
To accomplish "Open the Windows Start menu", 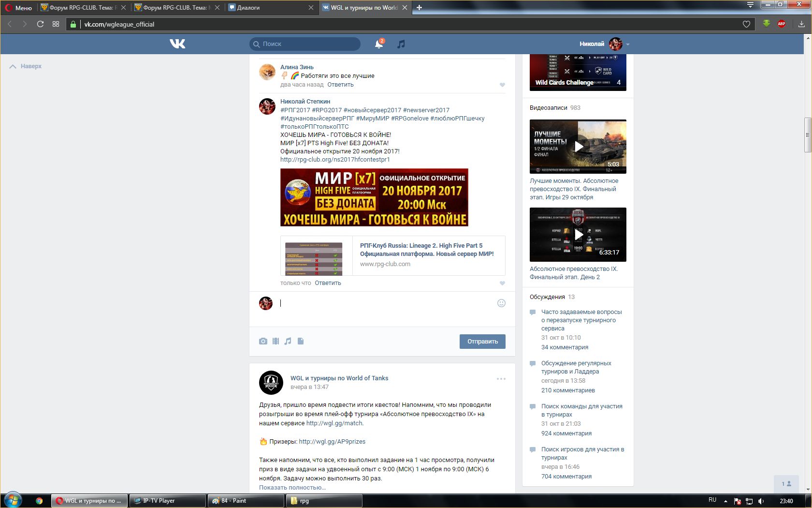I will 13,500.
